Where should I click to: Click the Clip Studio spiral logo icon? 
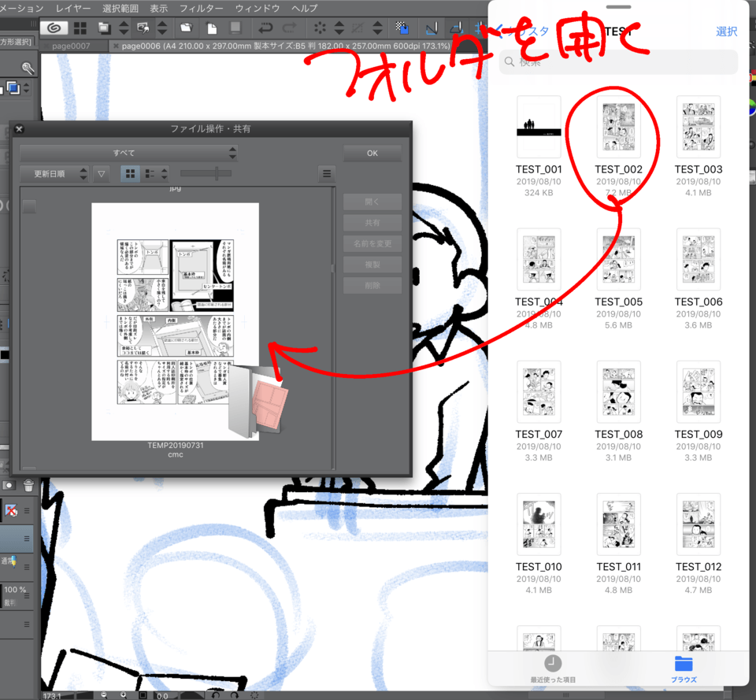[x=53, y=28]
